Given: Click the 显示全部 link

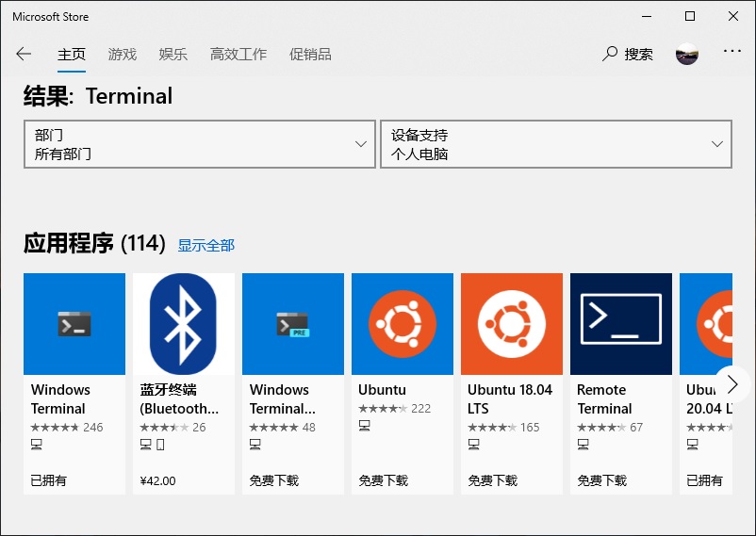Looking at the screenshot, I should [x=205, y=245].
